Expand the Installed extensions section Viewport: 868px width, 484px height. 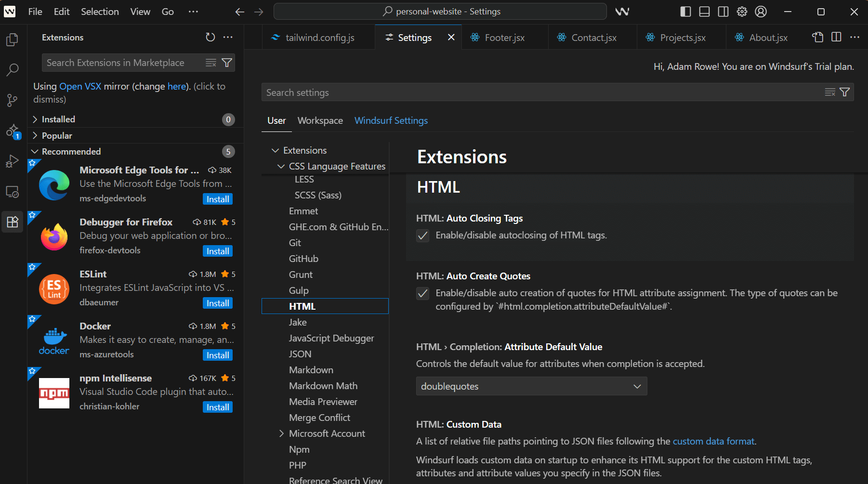point(59,119)
